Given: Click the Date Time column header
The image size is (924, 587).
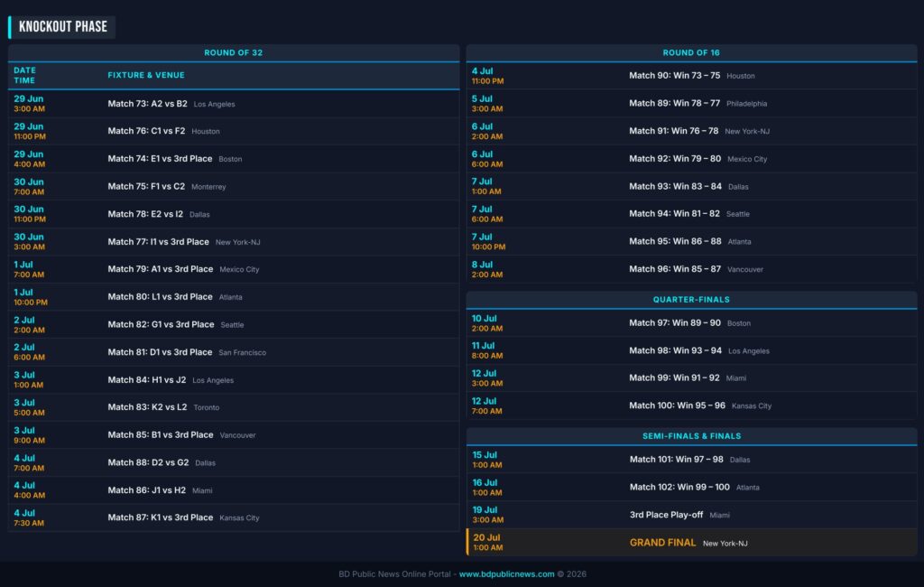Looking at the screenshot, I should tap(25, 75).
